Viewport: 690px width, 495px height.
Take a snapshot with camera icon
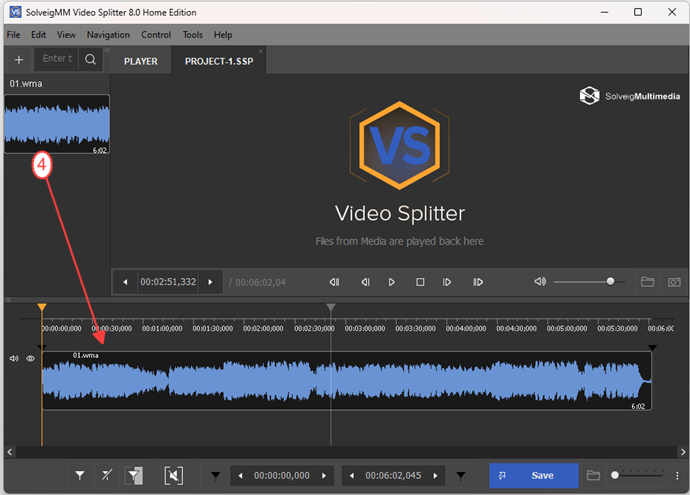click(674, 282)
